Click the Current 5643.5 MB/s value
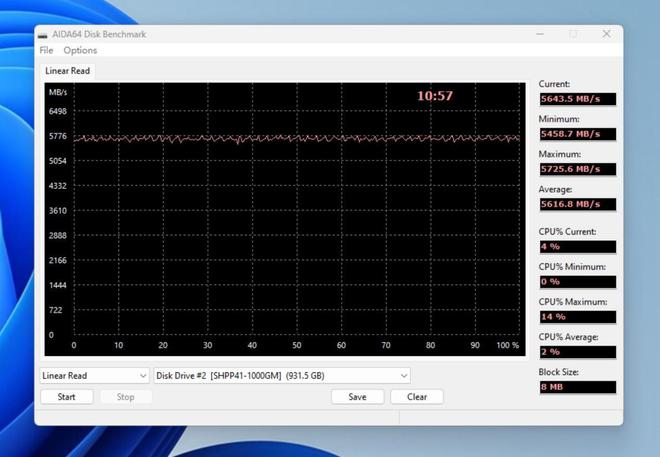This screenshot has width=660, height=457. pos(578,99)
